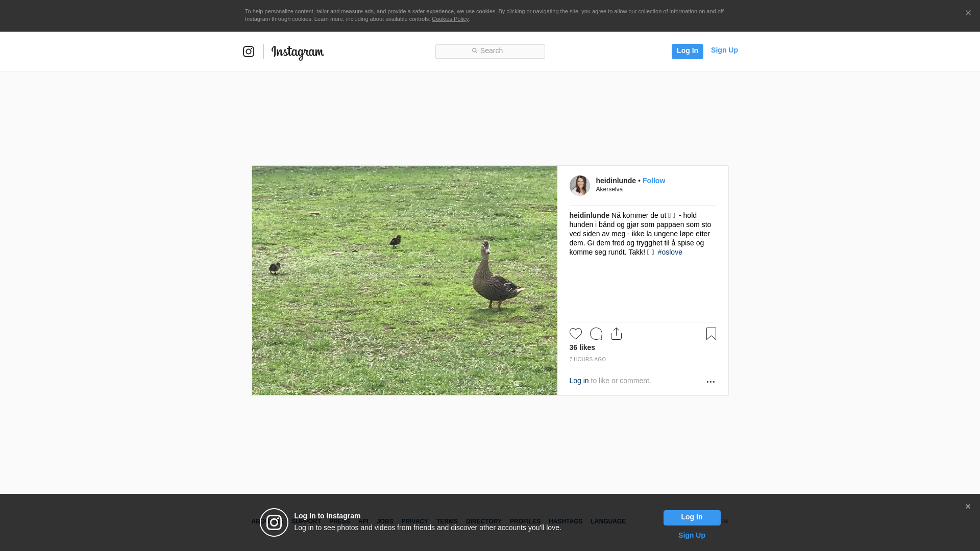
Task: Like the post with heart icon
Action: [x=576, y=334]
